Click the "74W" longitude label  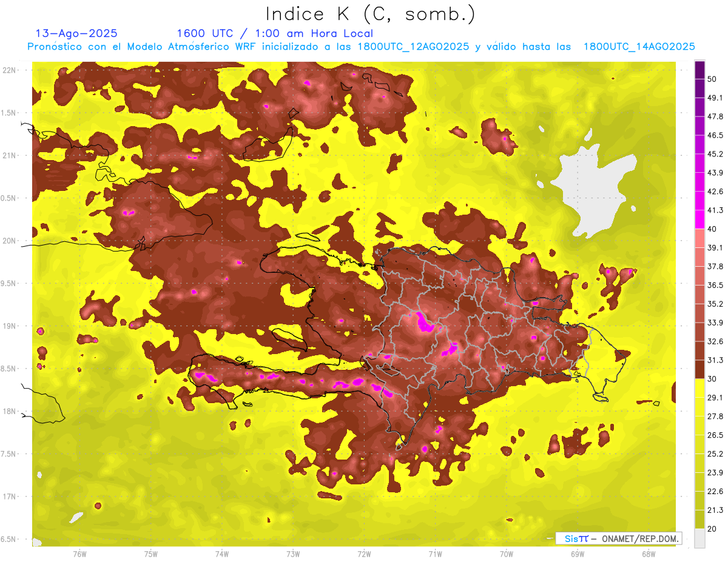click(x=222, y=554)
